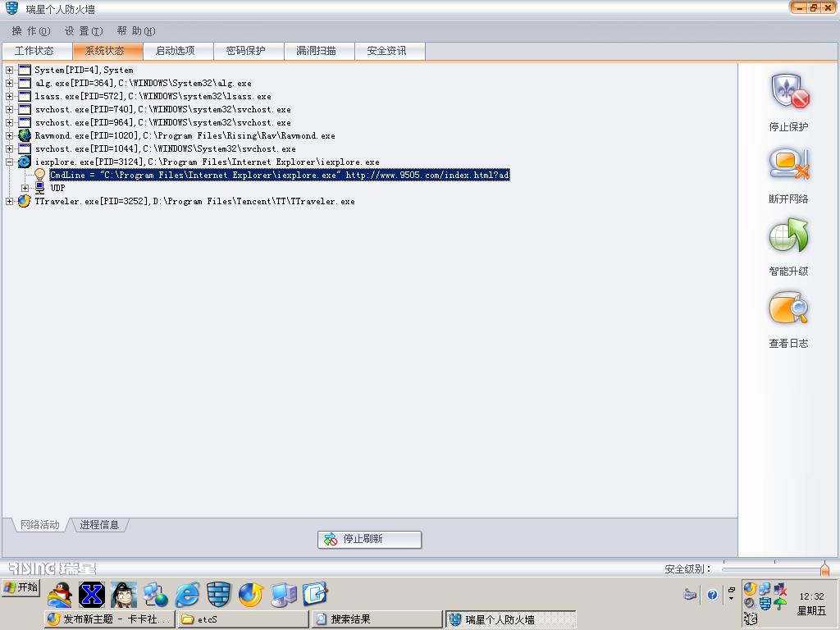Launch Tencent TT browser from quick launch

[x=251, y=595]
